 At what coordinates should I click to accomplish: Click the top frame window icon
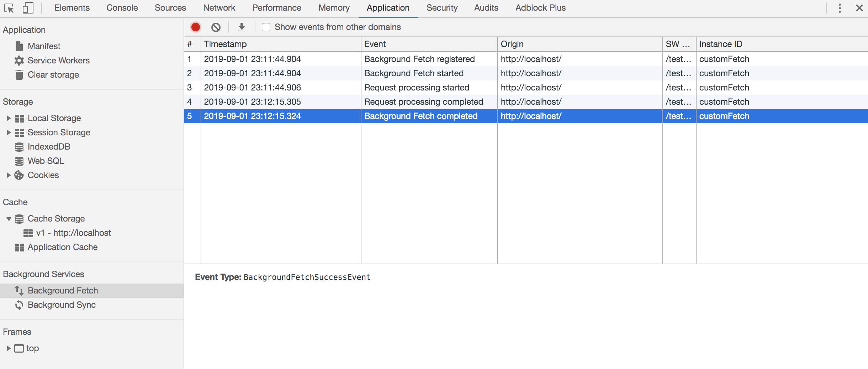(x=19, y=348)
